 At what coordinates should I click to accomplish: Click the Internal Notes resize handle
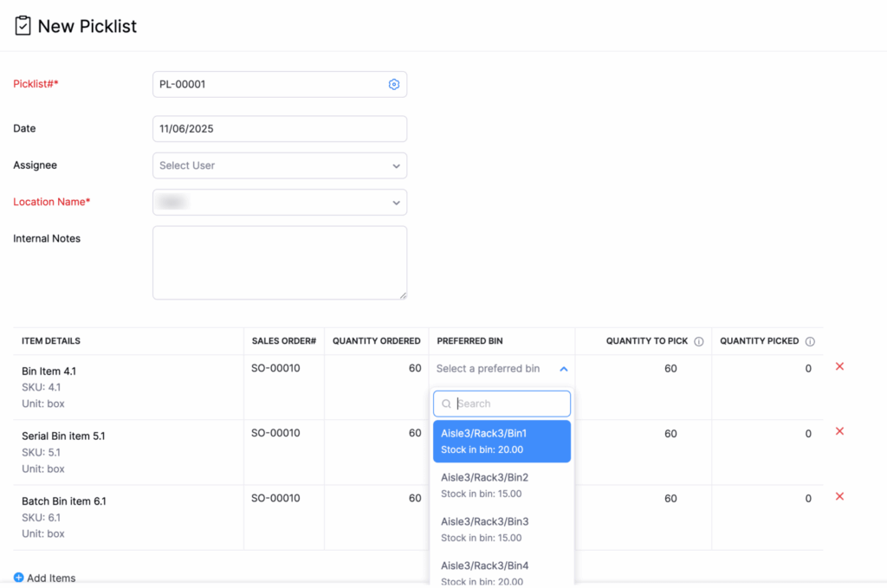point(403,295)
